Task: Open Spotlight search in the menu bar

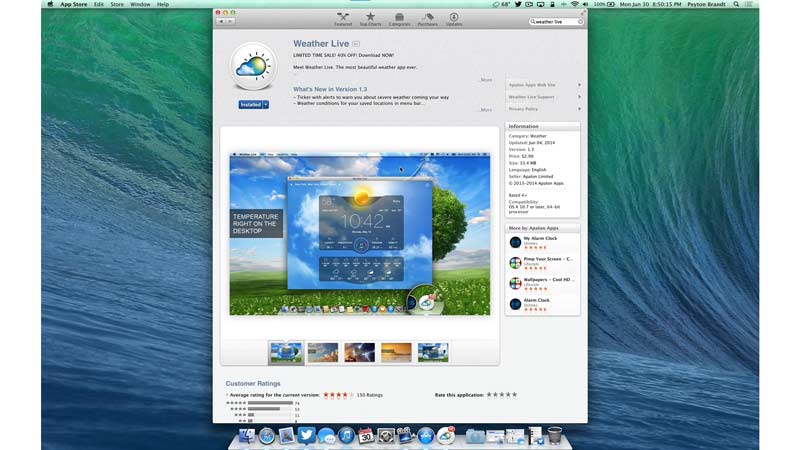Action: (x=736, y=4)
